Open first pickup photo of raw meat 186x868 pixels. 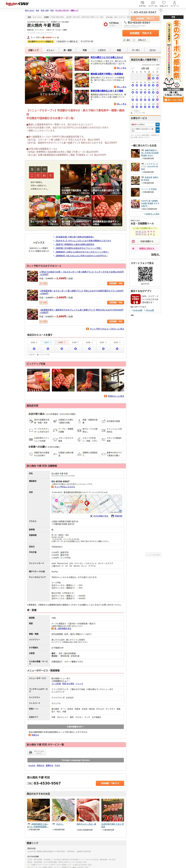pos(39,380)
